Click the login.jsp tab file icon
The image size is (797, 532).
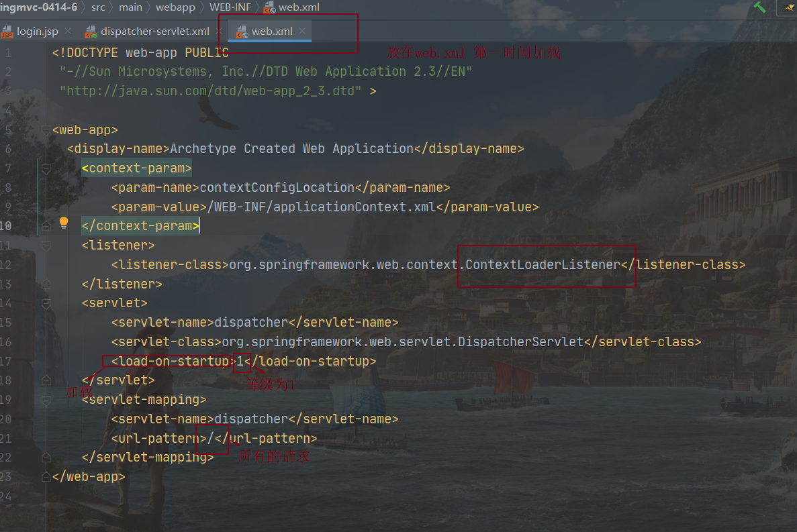pyautogui.click(x=7, y=32)
